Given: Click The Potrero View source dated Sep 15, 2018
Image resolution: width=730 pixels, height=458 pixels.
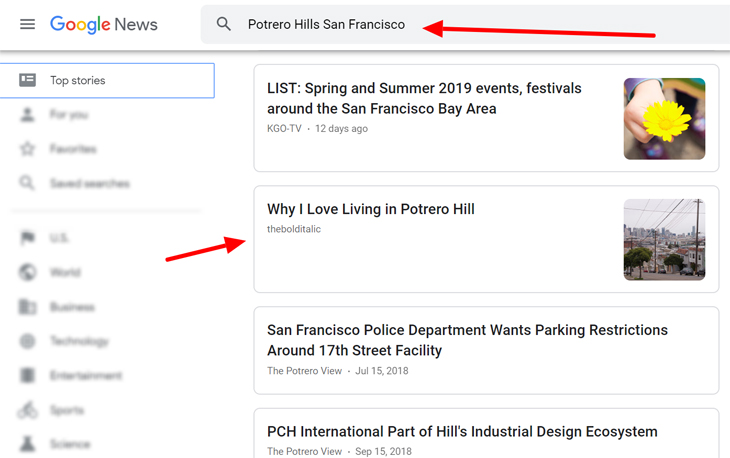Looking at the screenshot, I should [304, 451].
